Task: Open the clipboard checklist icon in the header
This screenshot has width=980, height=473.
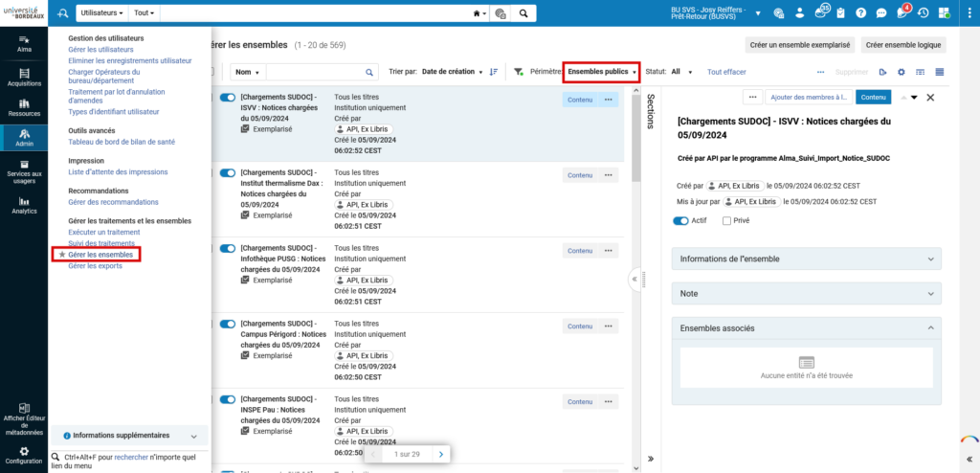Action: pos(840,13)
